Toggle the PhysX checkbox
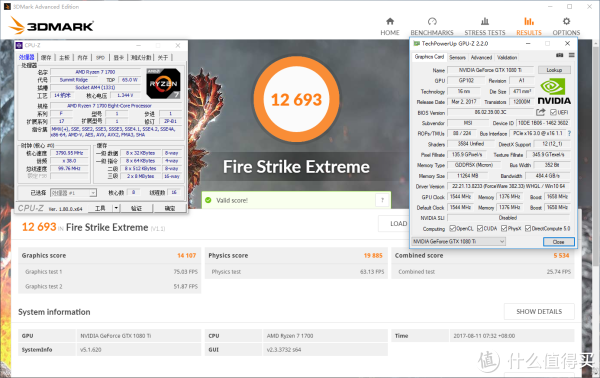600x378 pixels. pyautogui.click(x=504, y=228)
